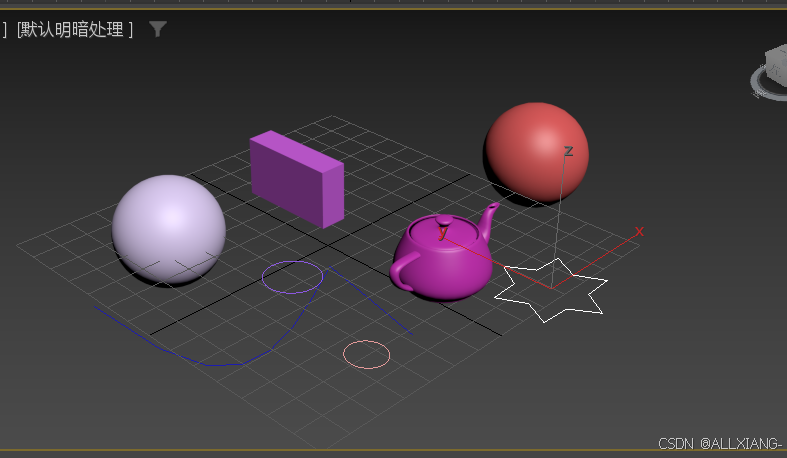Select the lavender sphere object
This screenshot has width=787, height=458.
coord(169,230)
